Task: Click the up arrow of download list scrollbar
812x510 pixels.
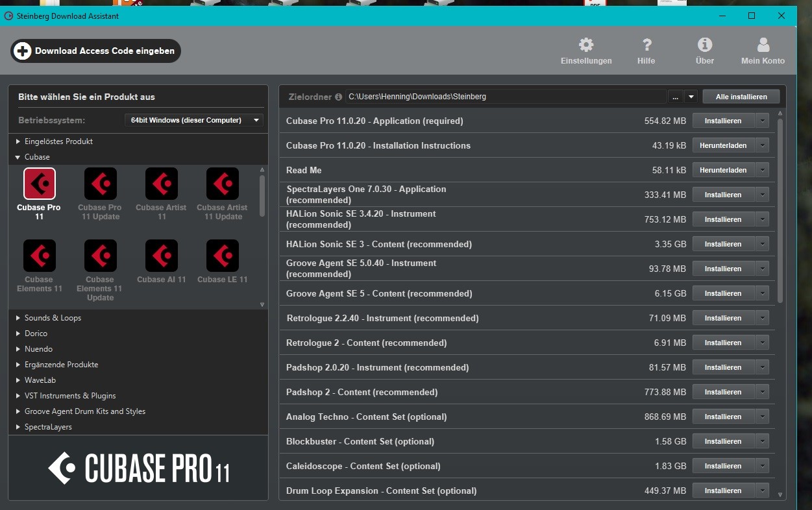Action: (780, 114)
